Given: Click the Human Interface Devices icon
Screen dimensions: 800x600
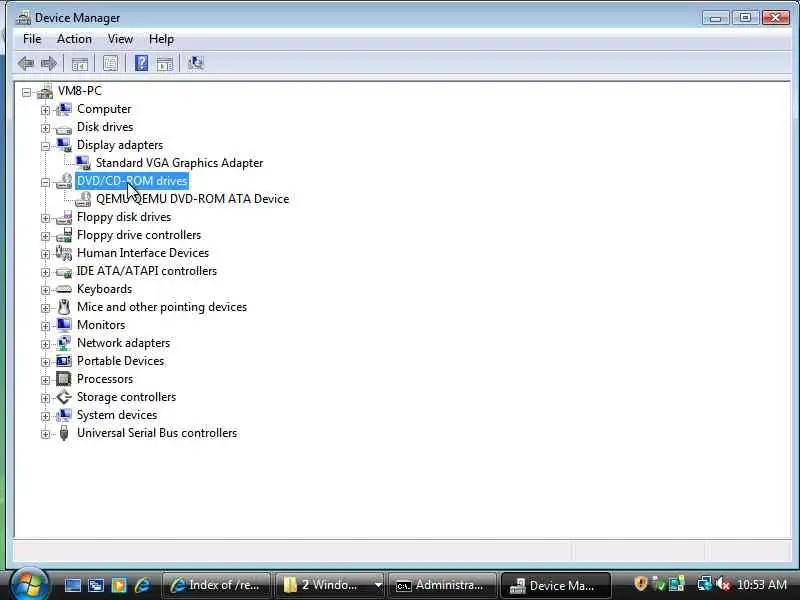Looking at the screenshot, I should [64, 253].
